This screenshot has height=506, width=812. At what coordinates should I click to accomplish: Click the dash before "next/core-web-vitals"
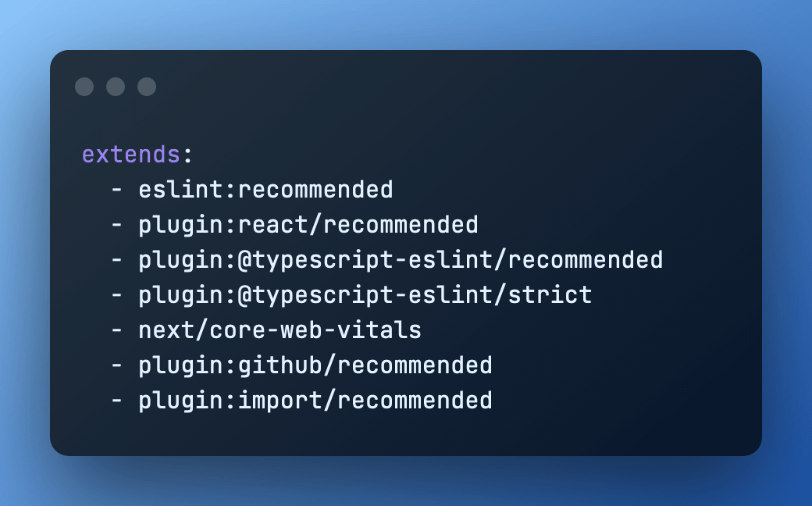(117, 330)
